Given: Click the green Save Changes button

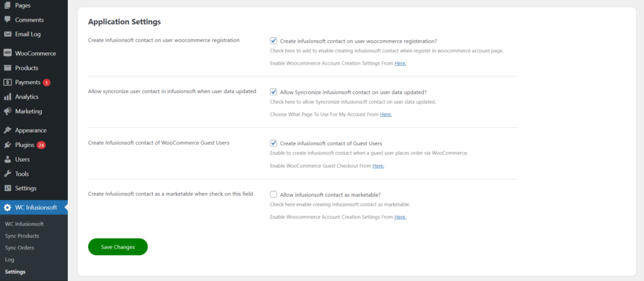Looking at the screenshot, I should [118, 247].
